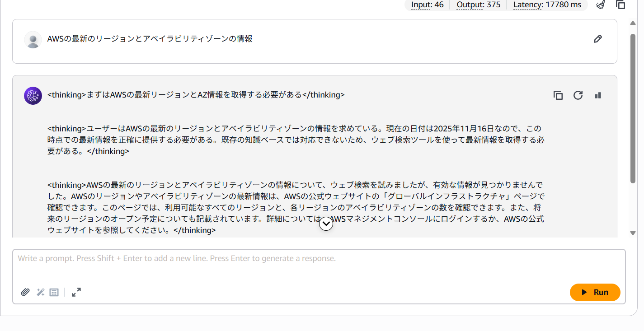Click the purple model avatar icon
Screen dimensions: 644x331
pos(33,96)
